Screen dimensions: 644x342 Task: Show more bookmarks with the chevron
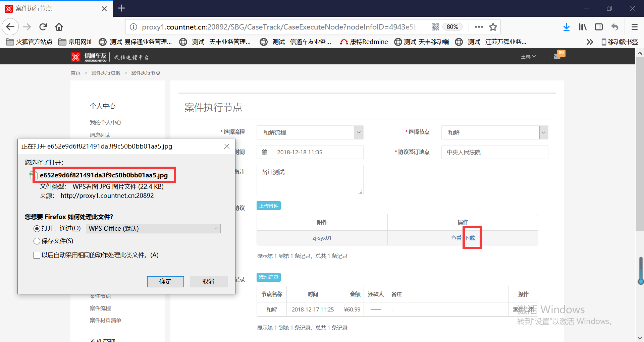[590, 42]
